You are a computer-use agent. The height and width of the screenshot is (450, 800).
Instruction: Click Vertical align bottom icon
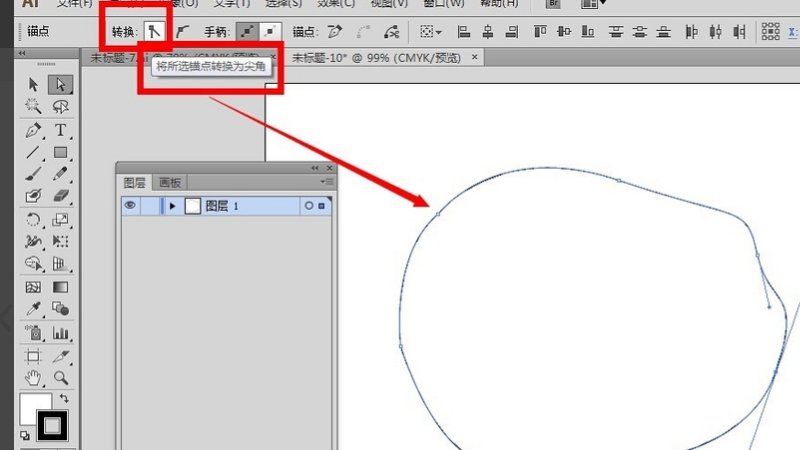(x=588, y=32)
